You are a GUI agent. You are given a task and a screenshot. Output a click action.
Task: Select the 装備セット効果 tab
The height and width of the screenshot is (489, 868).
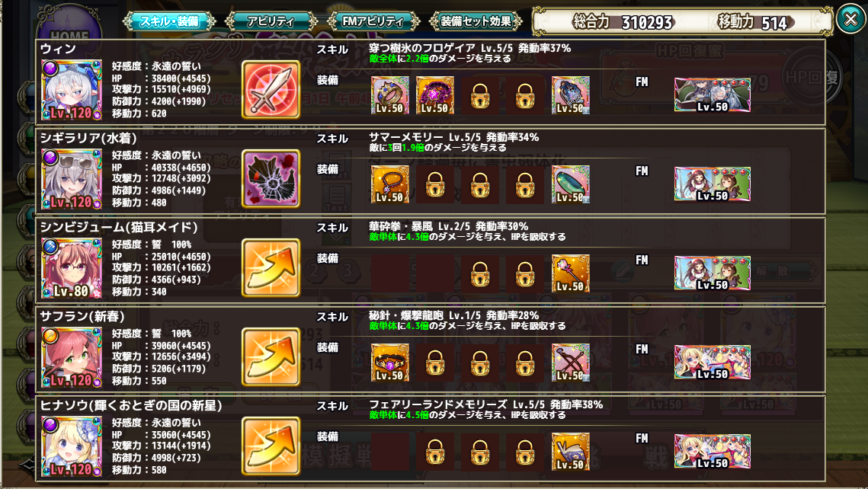[x=476, y=21]
